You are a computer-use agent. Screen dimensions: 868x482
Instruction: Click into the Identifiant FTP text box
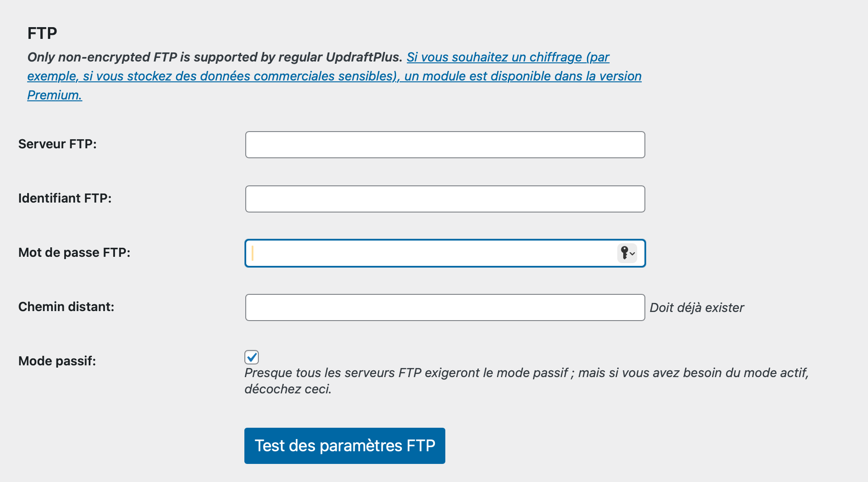pos(445,199)
